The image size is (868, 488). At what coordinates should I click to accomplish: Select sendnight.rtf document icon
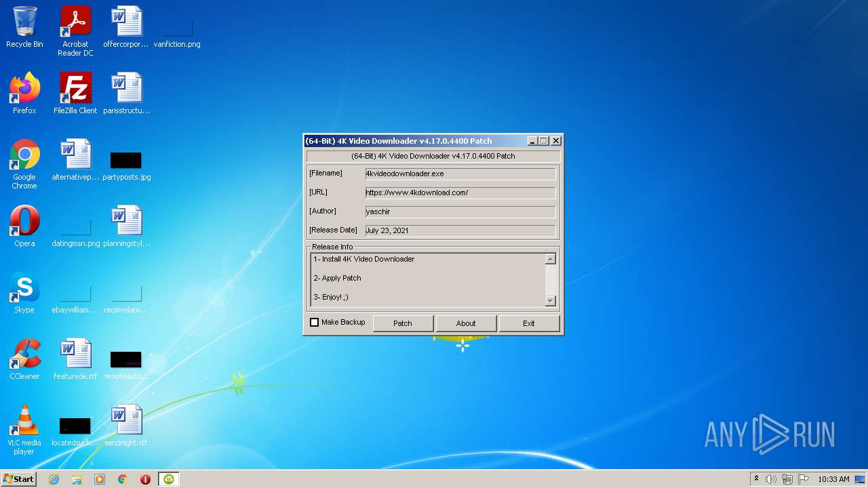[126, 426]
